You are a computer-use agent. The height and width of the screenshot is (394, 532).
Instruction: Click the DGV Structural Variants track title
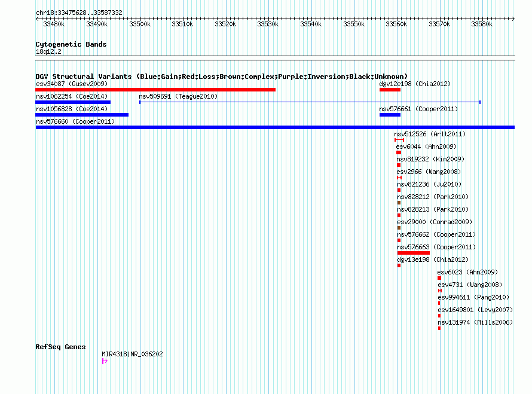222,77
